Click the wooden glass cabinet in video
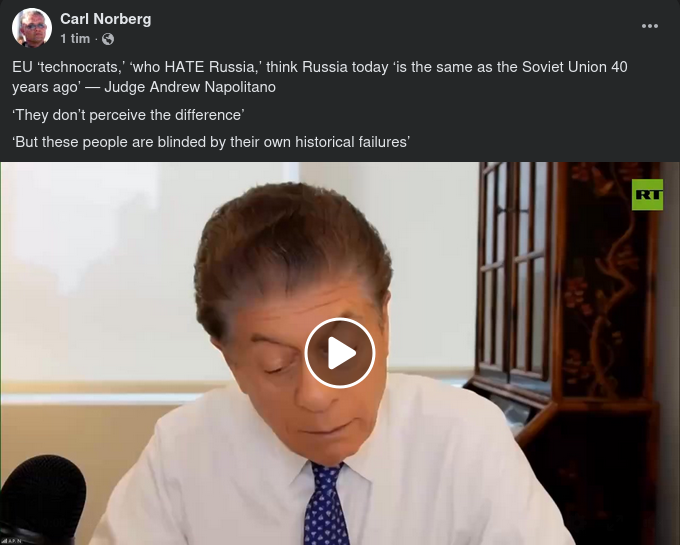Viewport: 680px width, 545px height. (x=514, y=277)
